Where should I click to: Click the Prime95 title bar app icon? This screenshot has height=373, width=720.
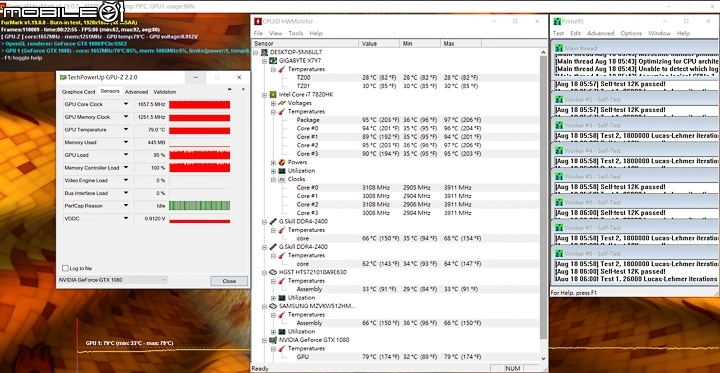557,21
